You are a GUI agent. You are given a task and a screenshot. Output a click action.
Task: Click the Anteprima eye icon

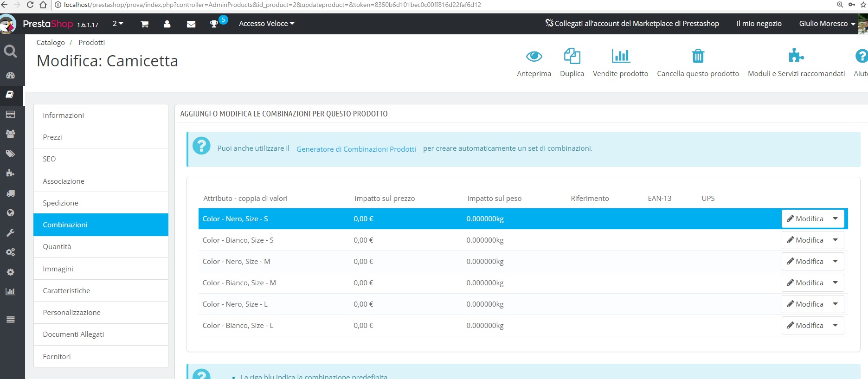(534, 57)
